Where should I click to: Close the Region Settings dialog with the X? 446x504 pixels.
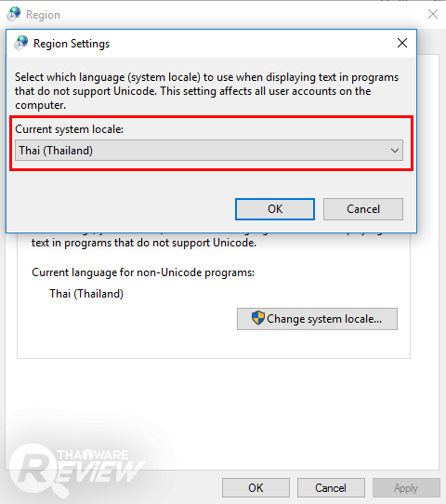402,43
